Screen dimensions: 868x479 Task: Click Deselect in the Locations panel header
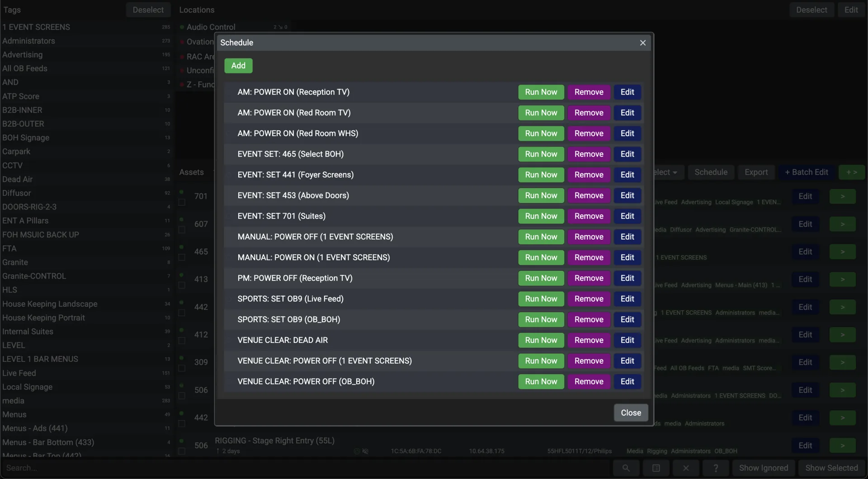(811, 9)
